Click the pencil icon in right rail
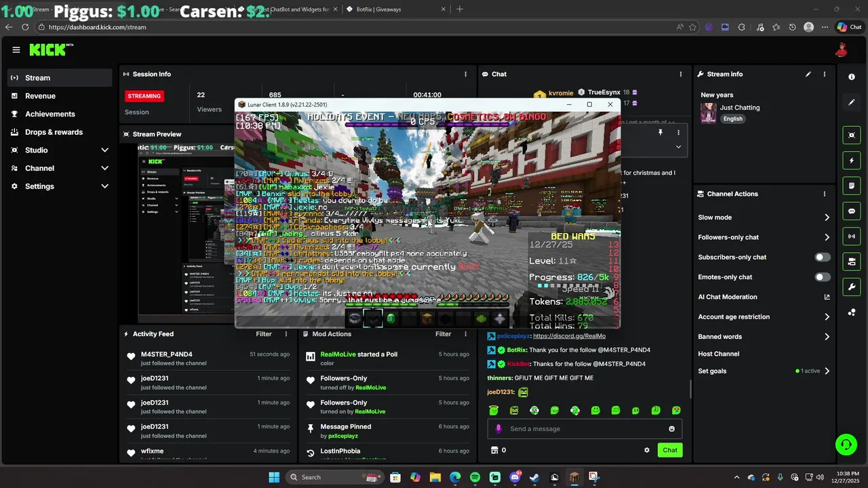This screenshot has height=488, width=868. tap(852, 102)
